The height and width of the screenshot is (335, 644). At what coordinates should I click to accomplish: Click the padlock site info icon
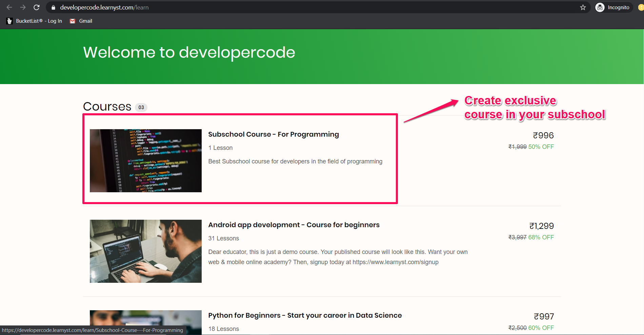(x=53, y=7)
